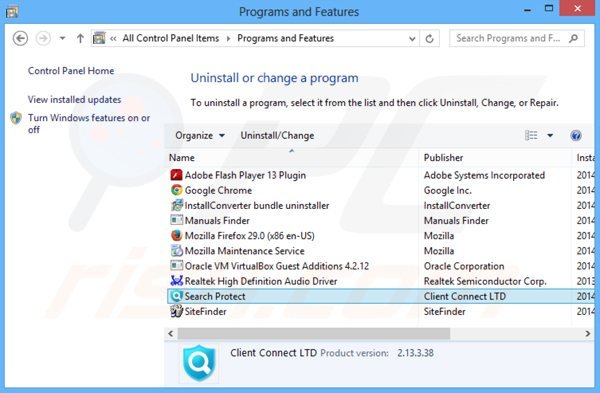Viewport: 600px width, 393px height.
Task: Click the horizontal scrollbar thumb
Action: tap(314, 334)
